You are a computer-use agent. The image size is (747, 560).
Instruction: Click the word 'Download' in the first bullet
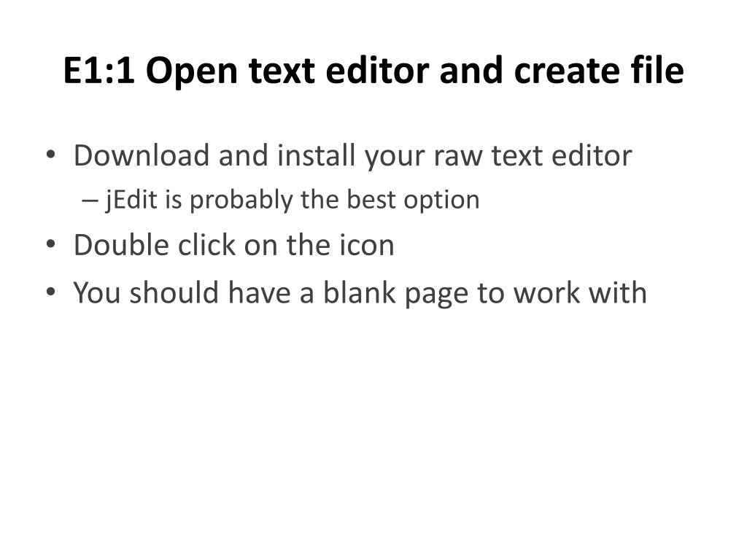142,155
